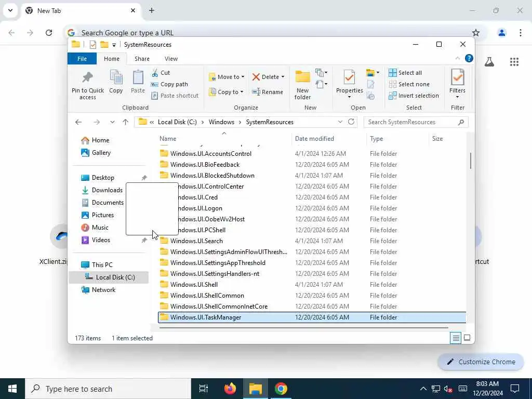The width and height of the screenshot is (532, 399).
Task: Click Windows breadcrumb in address bar
Action: pyautogui.click(x=221, y=122)
